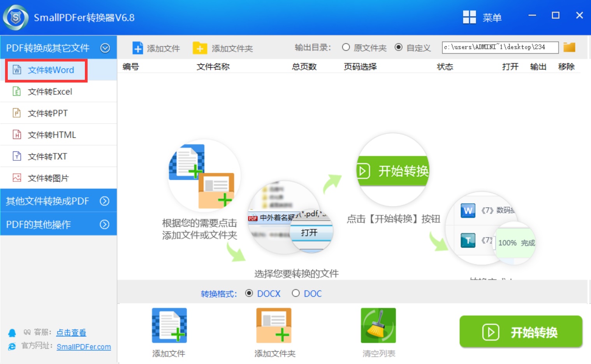Collapse the PDF转换成其它文件 section
Screen dimensions: 591x364
pos(105,48)
